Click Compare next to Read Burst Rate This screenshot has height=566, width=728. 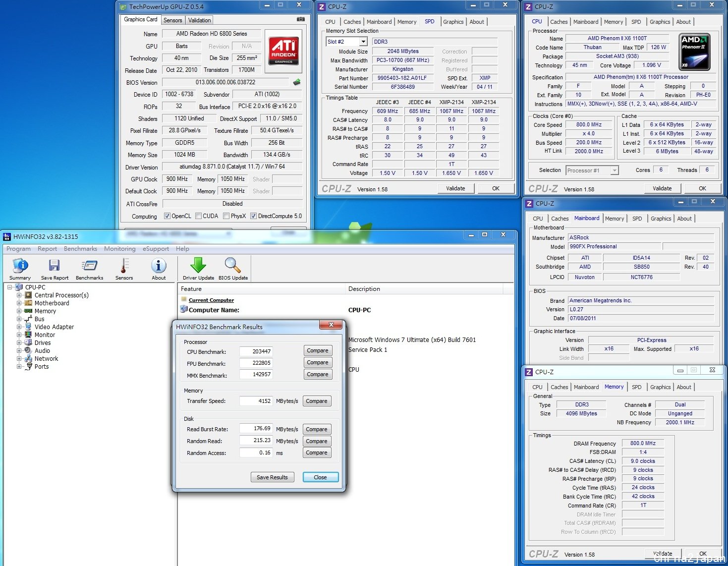click(x=317, y=429)
